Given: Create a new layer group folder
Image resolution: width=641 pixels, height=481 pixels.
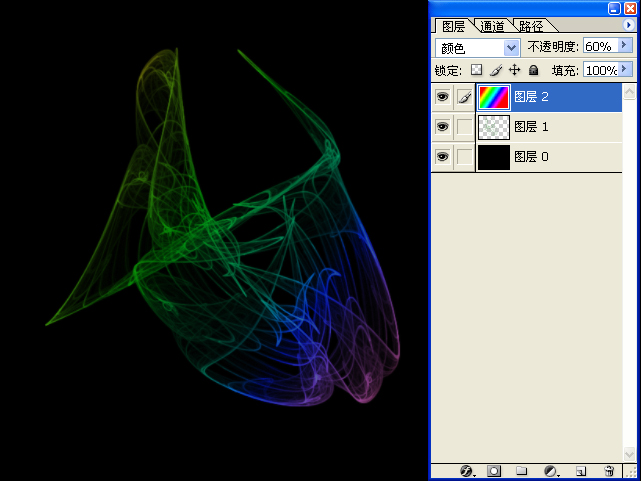Looking at the screenshot, I should (x=521, y=471).
